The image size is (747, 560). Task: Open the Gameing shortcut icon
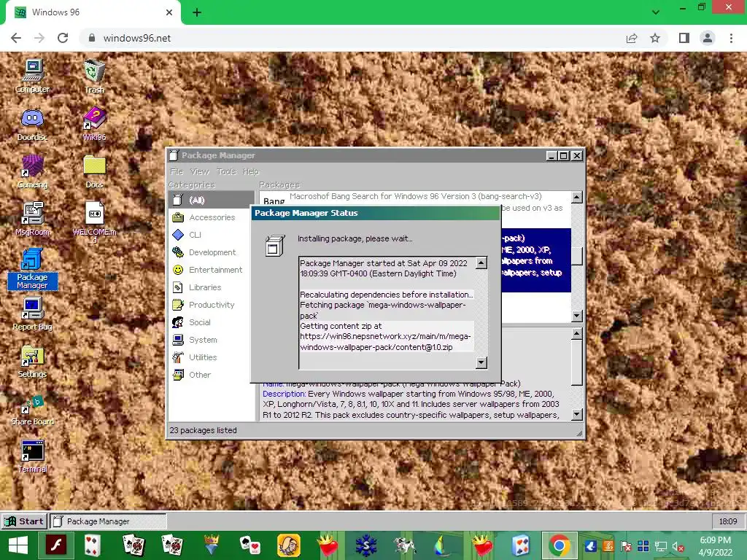click(x=32, y=171)
